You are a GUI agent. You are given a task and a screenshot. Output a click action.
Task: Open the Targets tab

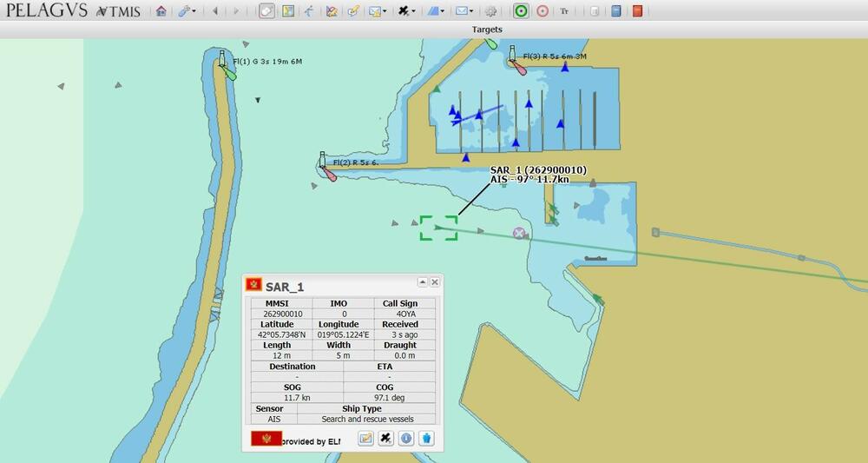[487, 30]
